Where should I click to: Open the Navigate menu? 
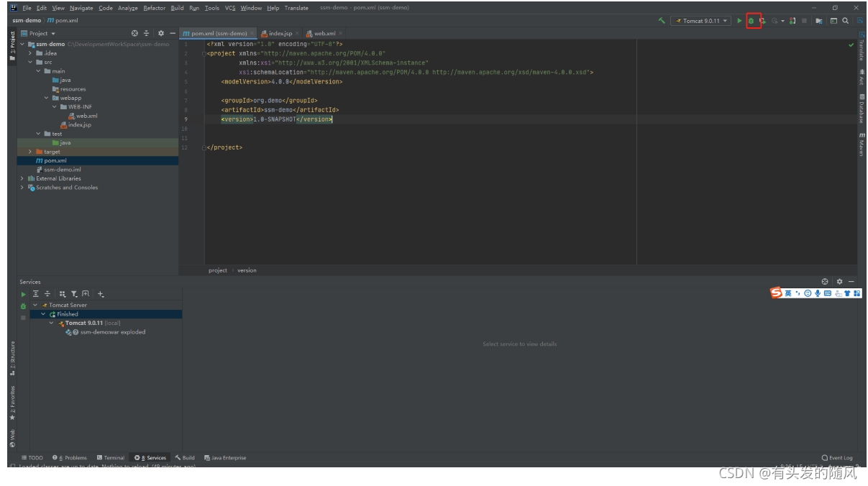(x=81, y=8)
